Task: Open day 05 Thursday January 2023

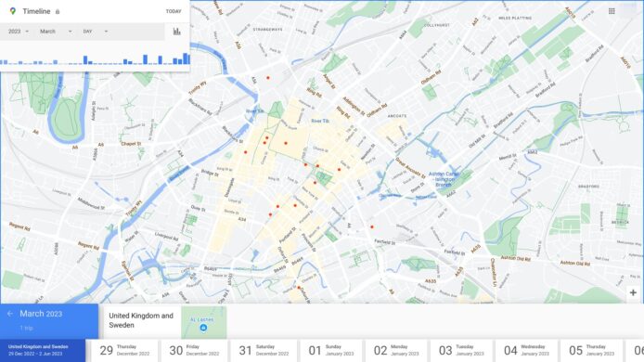Action: pyautogui.click(x=592, y=351)
